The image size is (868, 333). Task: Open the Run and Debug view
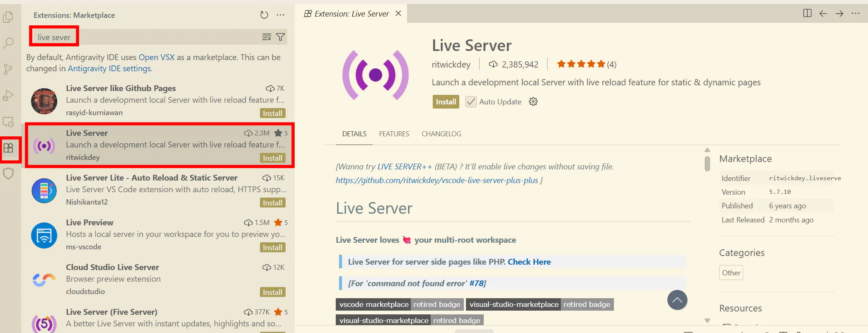click(8, 96)
